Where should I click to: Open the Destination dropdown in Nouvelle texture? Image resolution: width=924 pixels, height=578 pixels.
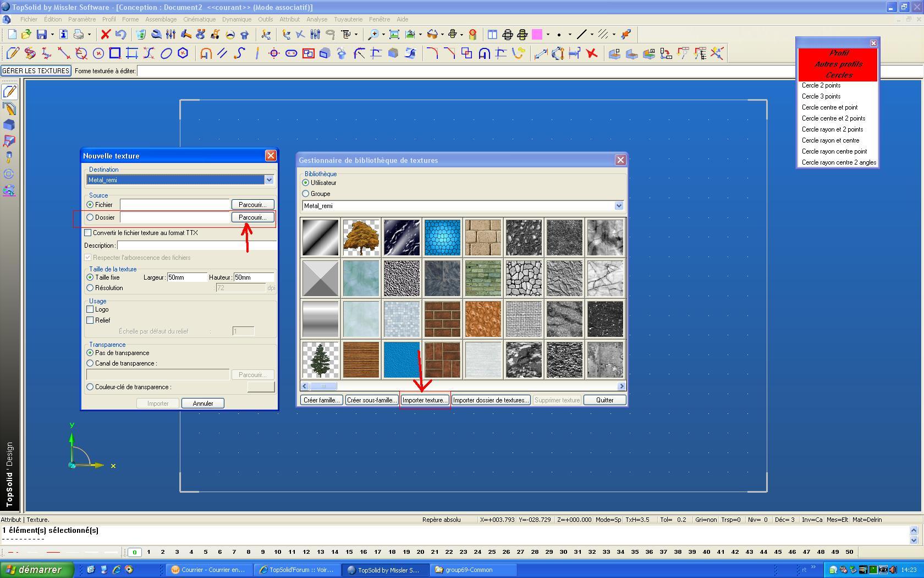click(269, 180)
